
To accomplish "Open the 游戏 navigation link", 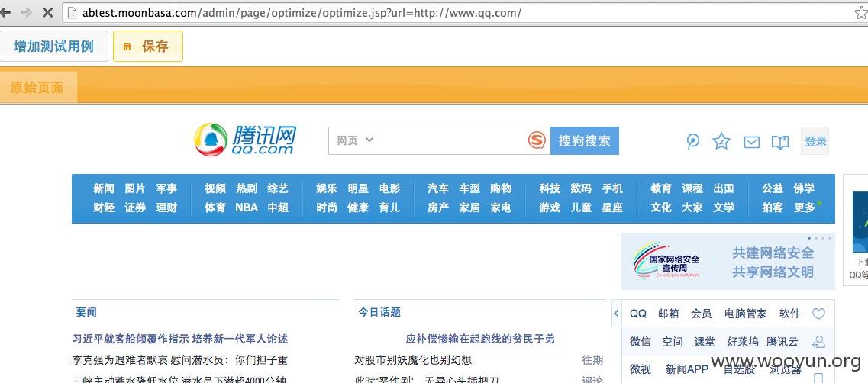I will tap(550, 208).
